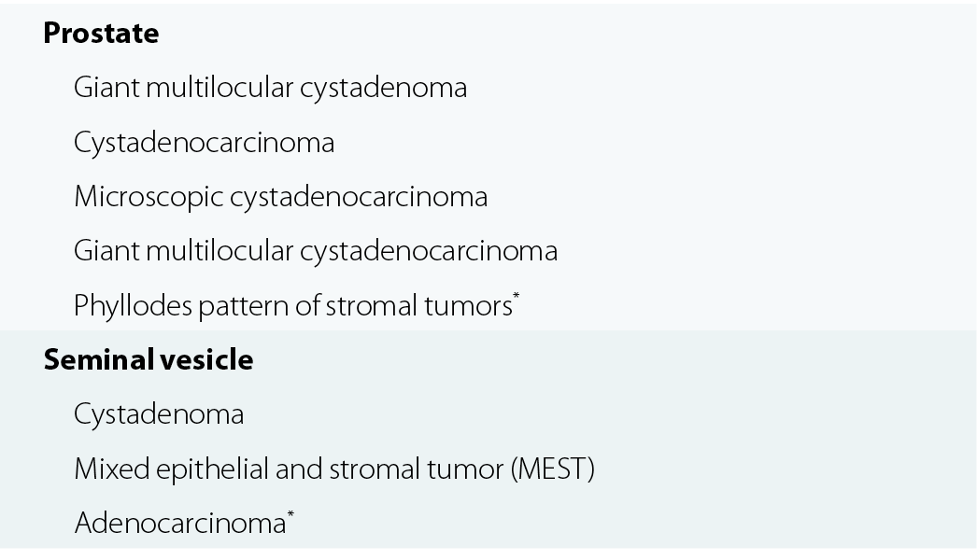Click the (MEST) abbreviation
977x560 pixels.
[x=553, y=469]
